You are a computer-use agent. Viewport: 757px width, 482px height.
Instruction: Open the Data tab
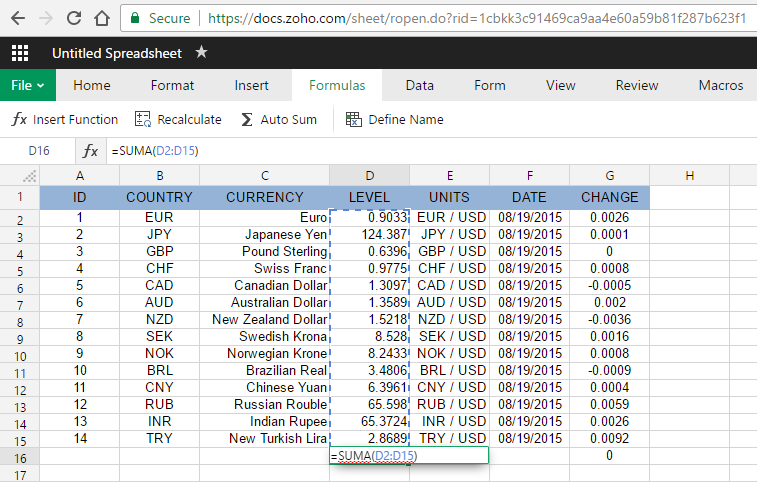(x=420, y=85)
